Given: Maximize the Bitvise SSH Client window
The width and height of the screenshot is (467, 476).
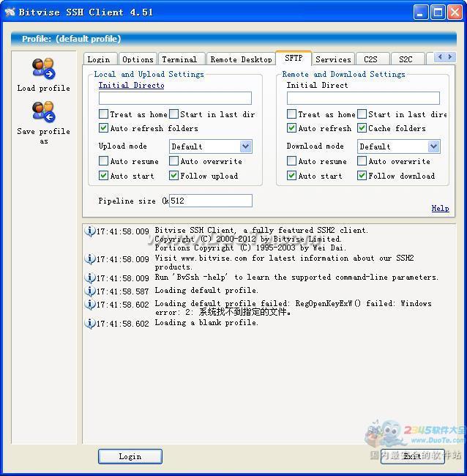Looking at the screenshot, I should click(438, 12).
